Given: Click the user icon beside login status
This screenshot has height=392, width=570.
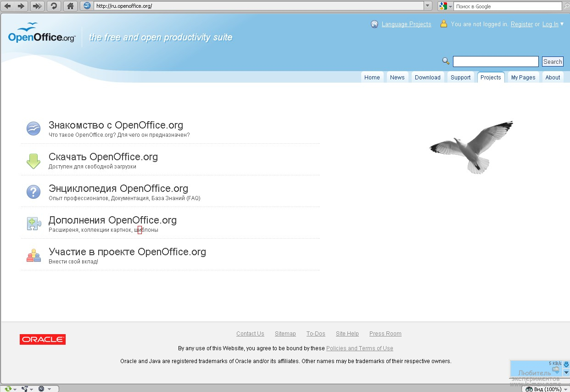Looking at the screenshot, I should [444, 24].
